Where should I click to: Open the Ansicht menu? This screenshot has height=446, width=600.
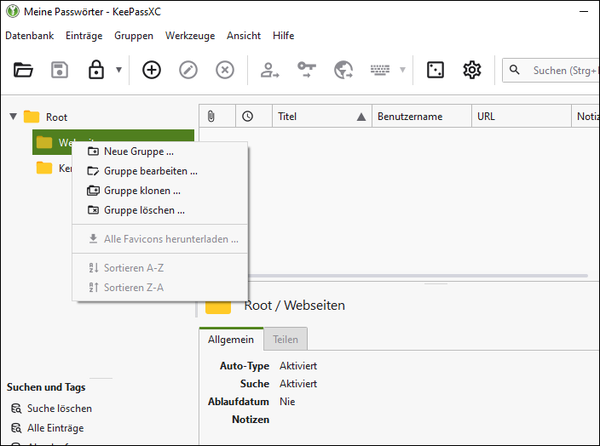point(243,36)
